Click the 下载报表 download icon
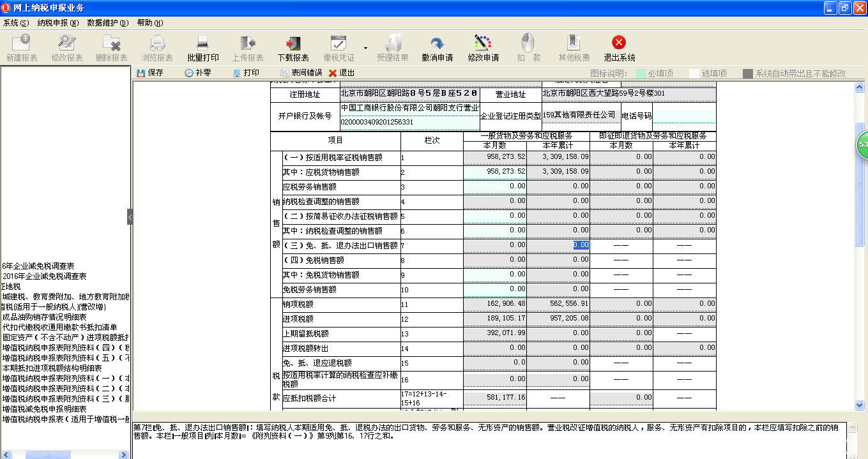 click(x=293, y=48)
